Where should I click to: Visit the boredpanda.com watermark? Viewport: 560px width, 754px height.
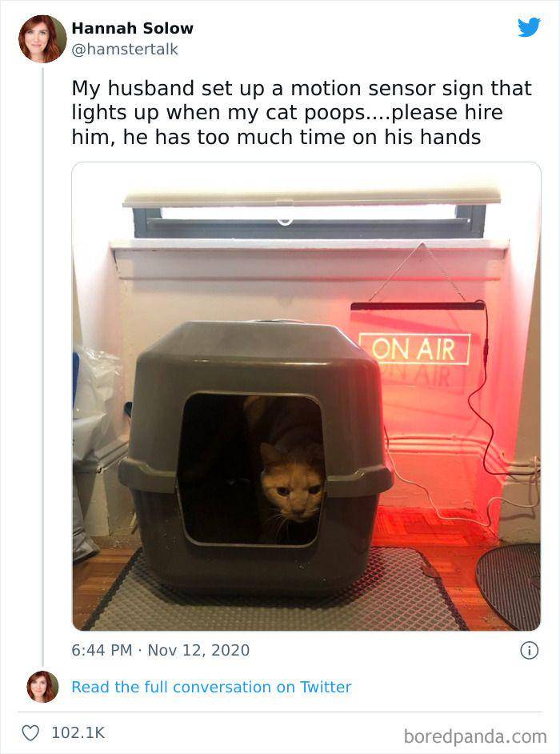click(x=475, y=736)
